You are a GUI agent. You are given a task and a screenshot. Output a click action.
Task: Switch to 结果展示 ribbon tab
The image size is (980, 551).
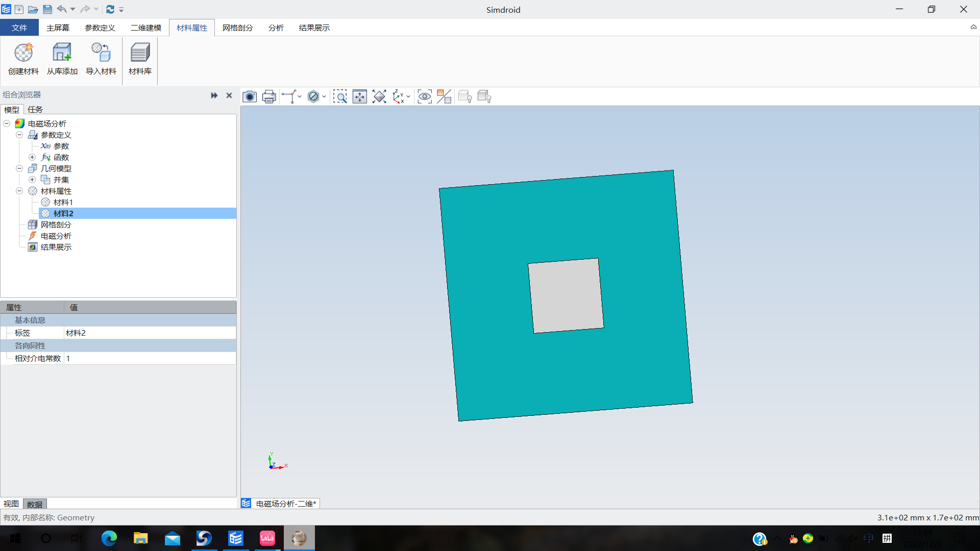pos(314,28)
